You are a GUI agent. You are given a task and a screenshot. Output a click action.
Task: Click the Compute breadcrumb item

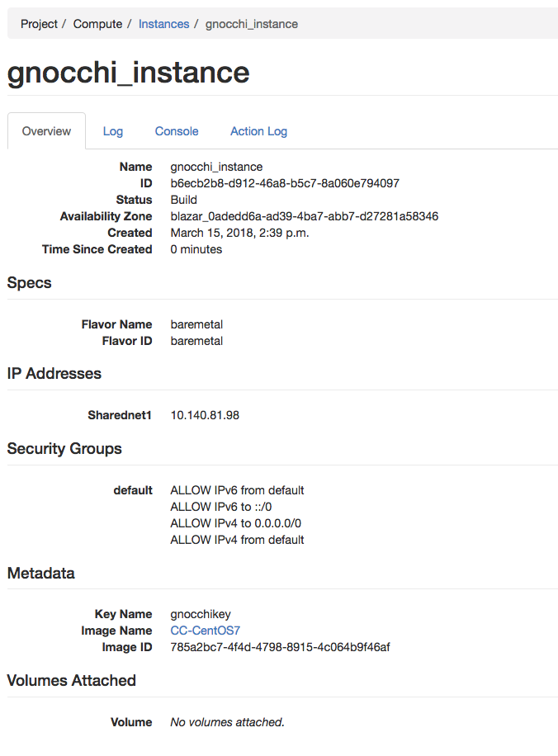97,24
